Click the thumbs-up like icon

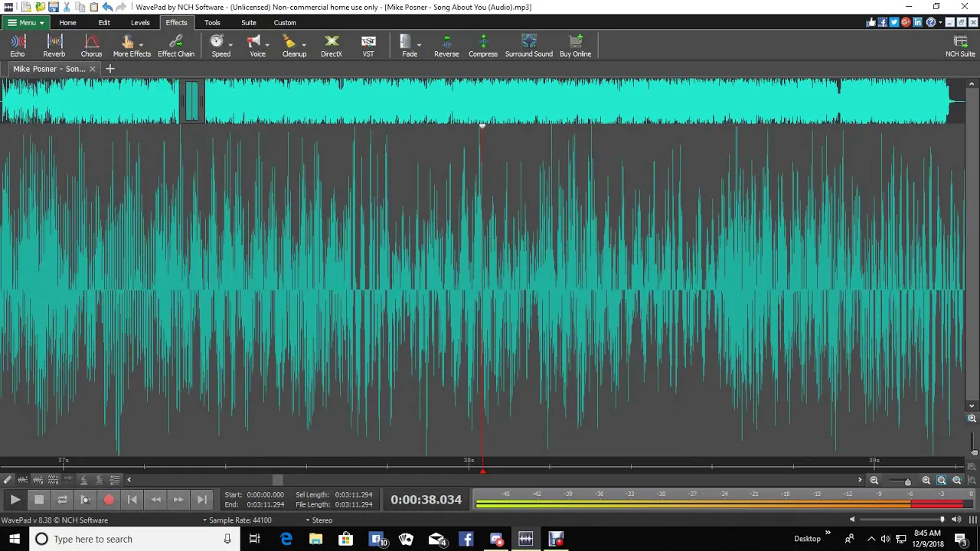[x=871, y=23]
